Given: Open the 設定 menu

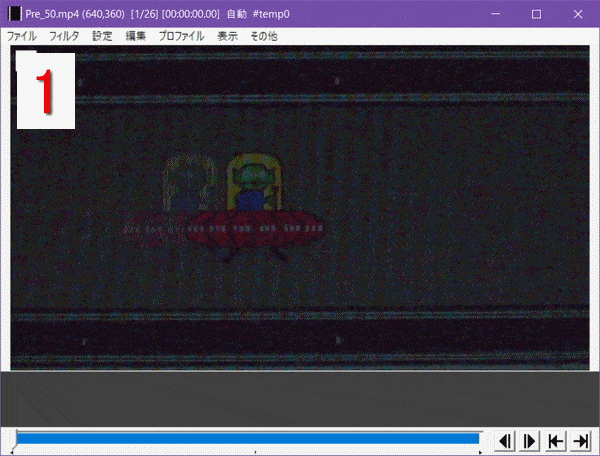Looking at the screenshot, I should [102, 36].
